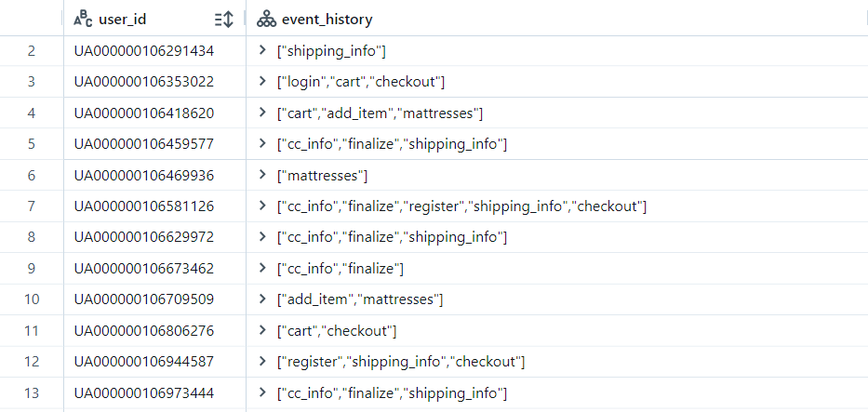Select user ID UA000000106709509 cell
This screenshot has width=868, height=412.
154,299
